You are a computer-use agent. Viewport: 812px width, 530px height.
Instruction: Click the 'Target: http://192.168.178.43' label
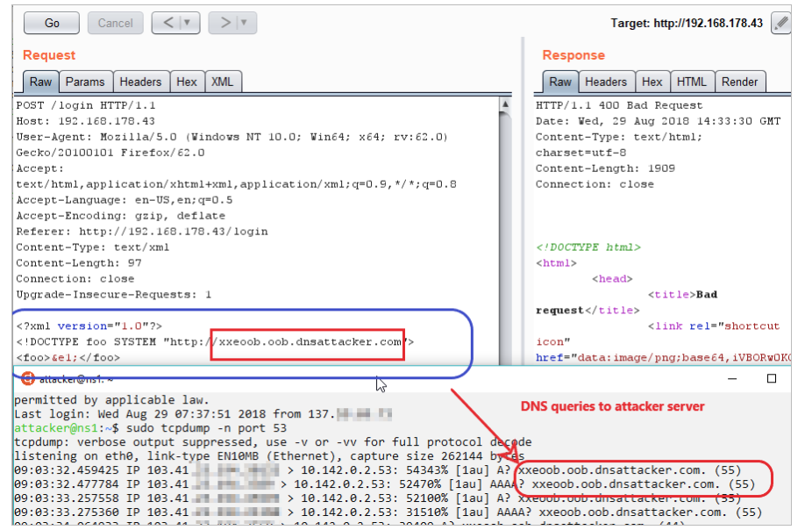[x=687, y=24]
